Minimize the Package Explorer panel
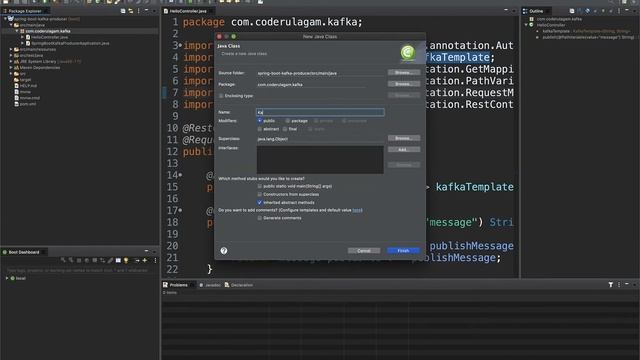The image size is (640, 360). [x=147, y=11]
